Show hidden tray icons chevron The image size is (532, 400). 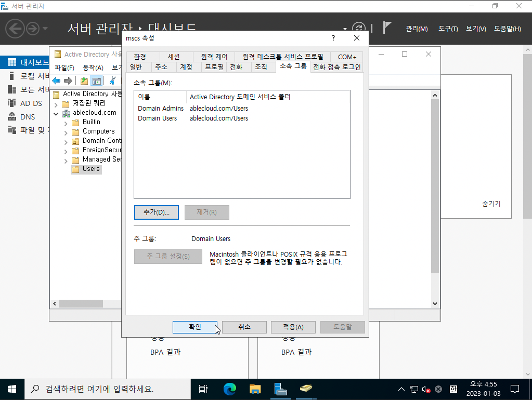401,389
